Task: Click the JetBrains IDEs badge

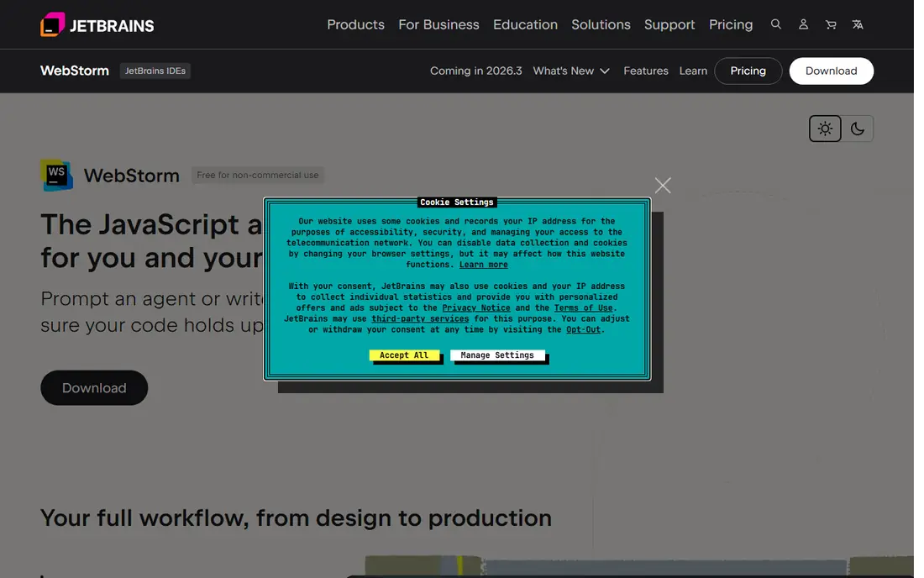Action: click(x=155, y=71)
